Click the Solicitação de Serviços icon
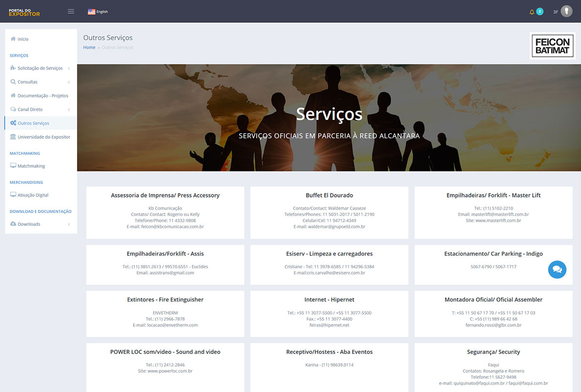The image size is (581, 392). coord(13,68)
